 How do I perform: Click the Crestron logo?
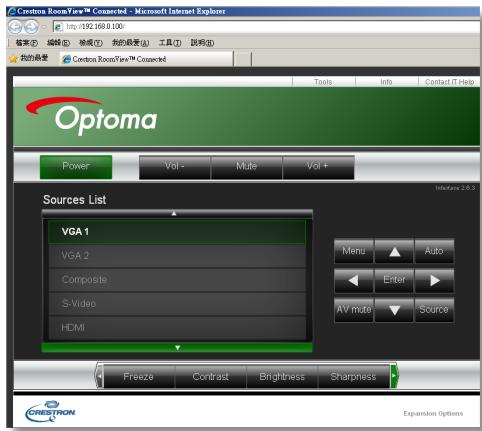click(x=50, y=411)
